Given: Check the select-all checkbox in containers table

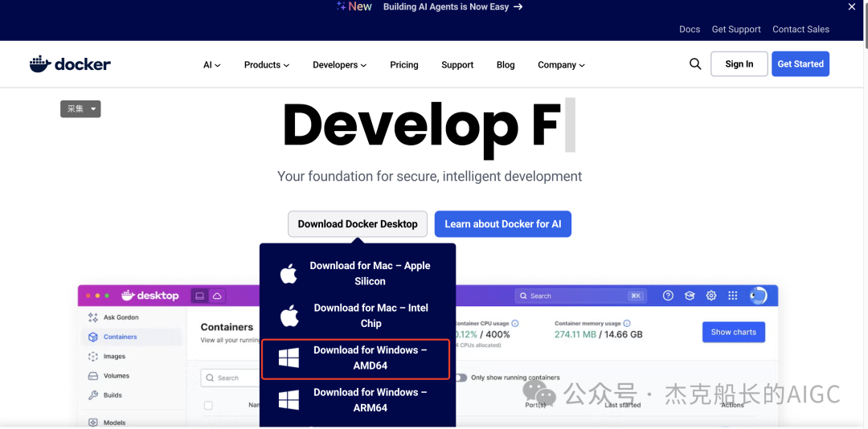Looking at the screenshot, I should pos(208,406).
